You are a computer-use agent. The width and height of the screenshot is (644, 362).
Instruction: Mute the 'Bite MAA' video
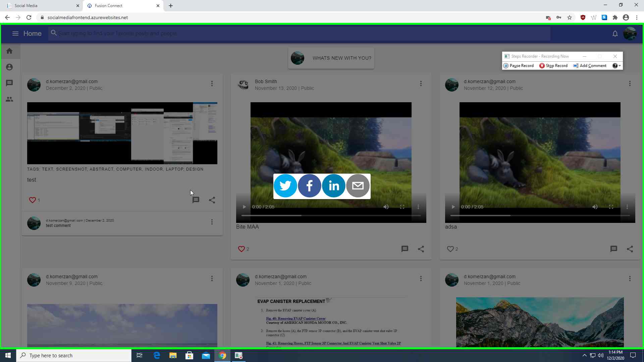pos(386,207)
